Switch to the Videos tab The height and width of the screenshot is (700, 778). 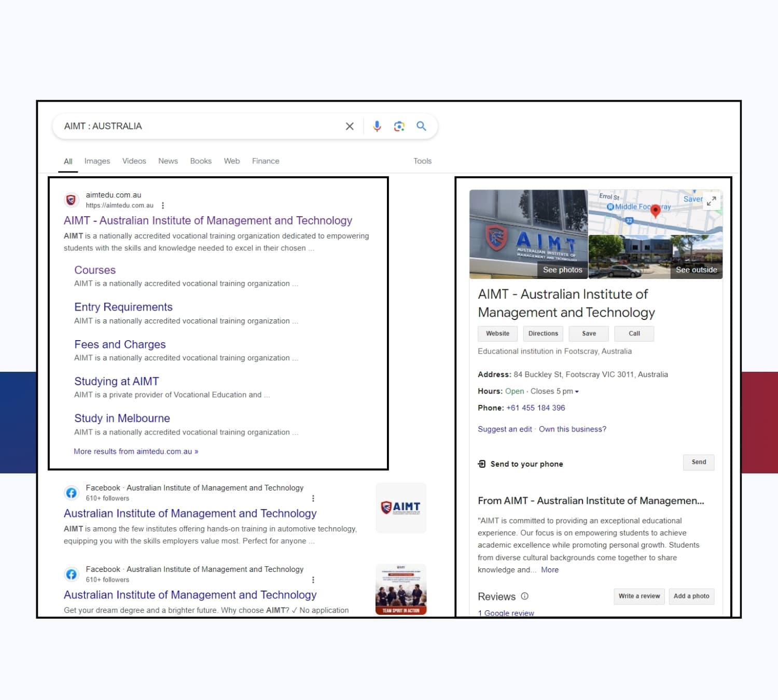(134, 161)
